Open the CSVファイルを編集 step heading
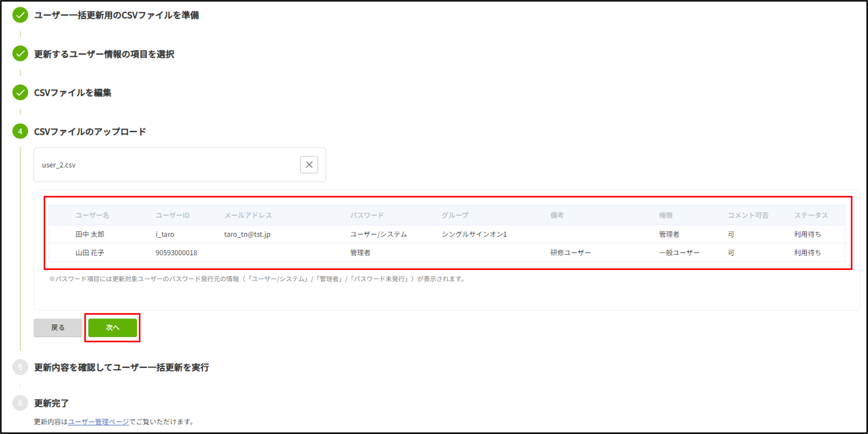The height and width of the screenshot is (434, 868). coord(73,93)
